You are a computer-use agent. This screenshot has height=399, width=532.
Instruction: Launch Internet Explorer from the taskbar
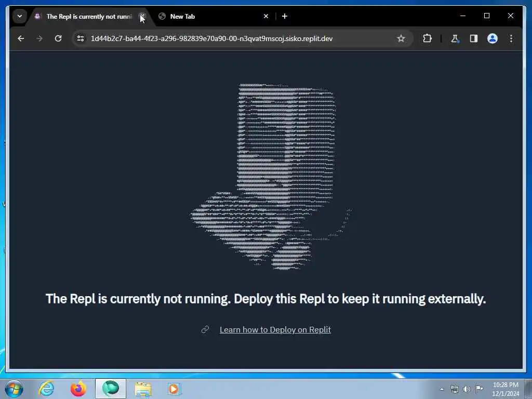point(46,389)
